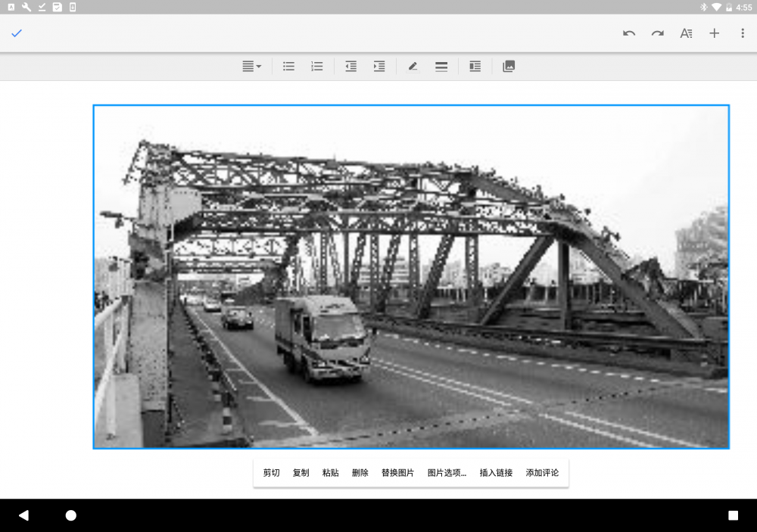Screen dimensions: 757x532
Task: Open the insert plus menu
Action: pos(714,33)
